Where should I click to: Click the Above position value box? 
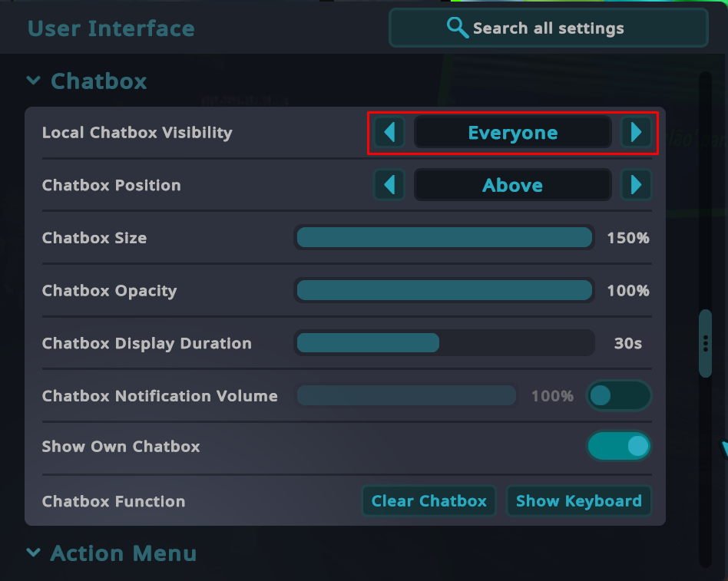tap(512, 185)
